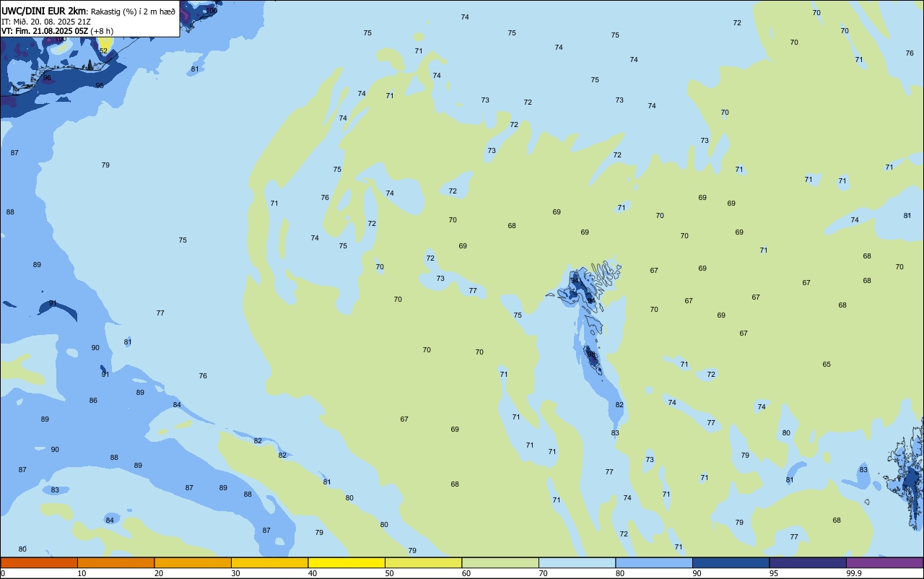Click the 'VT: Fim. 21.08.2025 05Z' line
The width and height of the screenshot is (924, 579).
coord(45,31)
